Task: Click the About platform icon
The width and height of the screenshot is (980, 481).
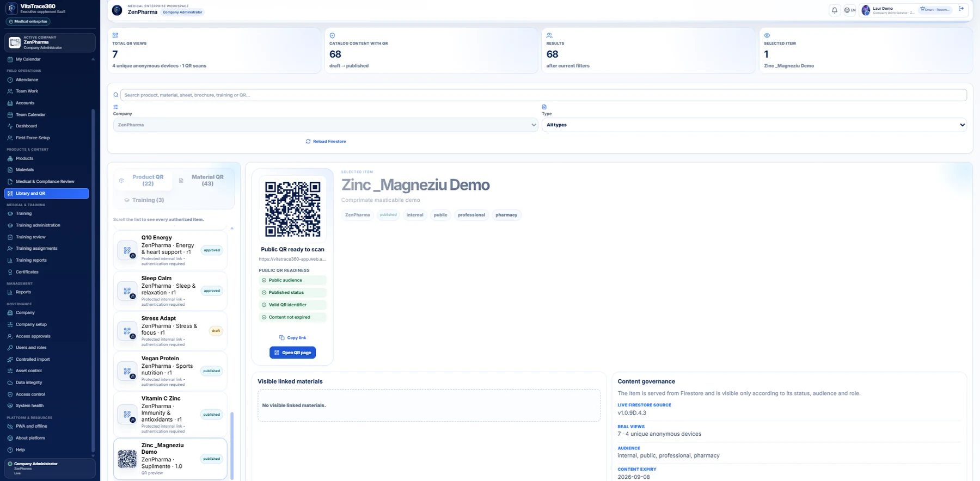Action: [x=10, y=438]
